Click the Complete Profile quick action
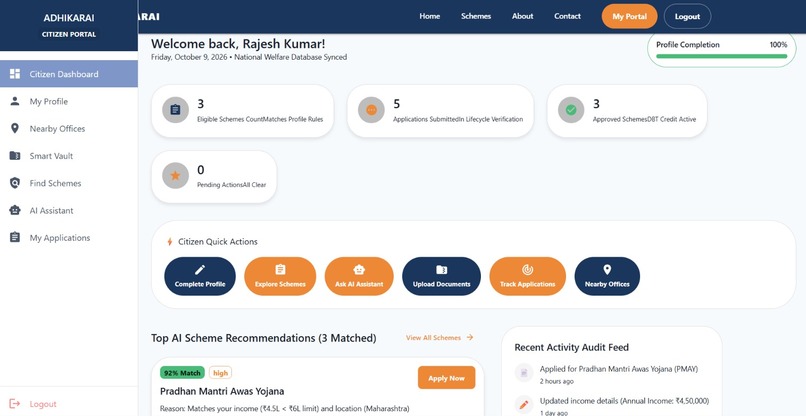The image size is (806, 416). click(200, 276)
